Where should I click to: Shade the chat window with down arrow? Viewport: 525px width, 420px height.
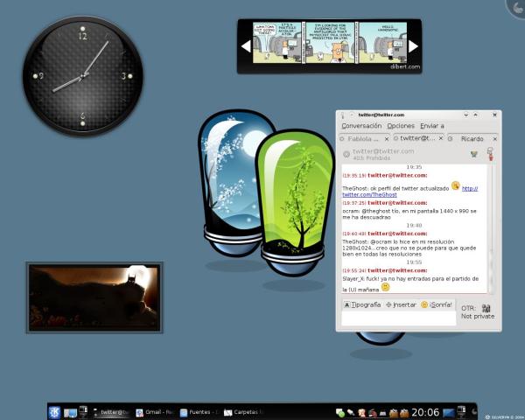click(465, 115)
